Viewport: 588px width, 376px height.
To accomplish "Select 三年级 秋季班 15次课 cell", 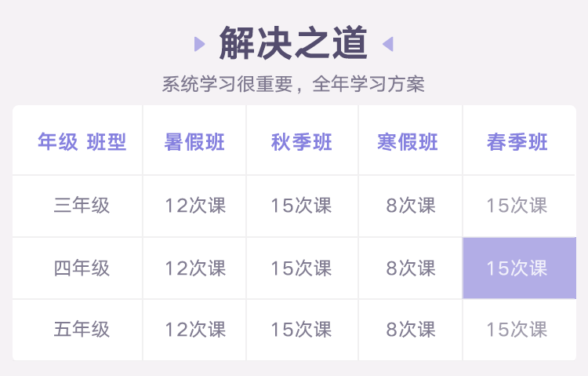I will (302, 206).
